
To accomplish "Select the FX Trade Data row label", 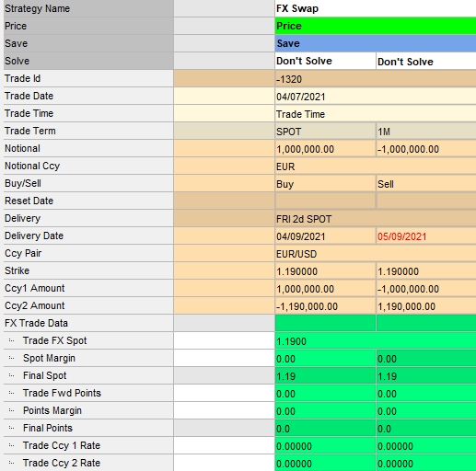I will (x=88, y=323).
